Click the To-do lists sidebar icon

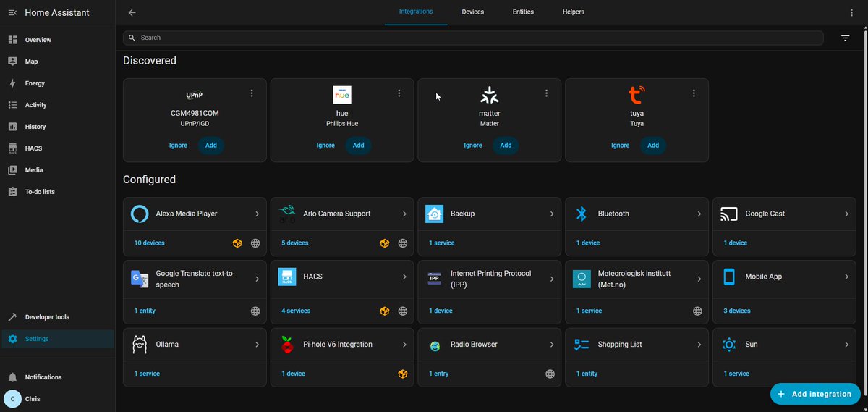[x=12, y=192]
